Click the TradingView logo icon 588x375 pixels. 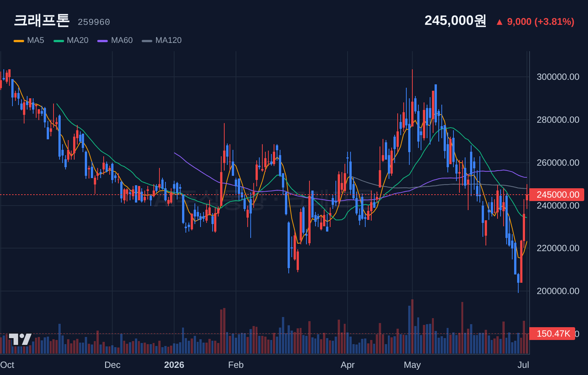coord(20,339)
